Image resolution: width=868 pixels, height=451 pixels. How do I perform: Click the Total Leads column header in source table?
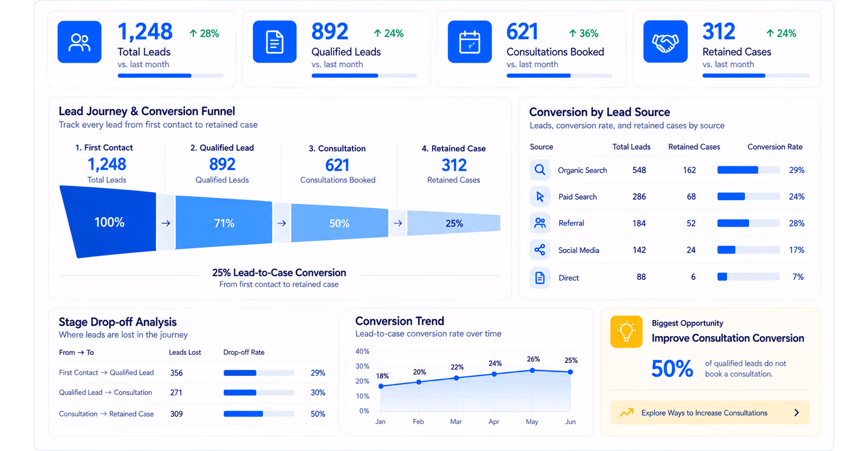coord(631,147)
